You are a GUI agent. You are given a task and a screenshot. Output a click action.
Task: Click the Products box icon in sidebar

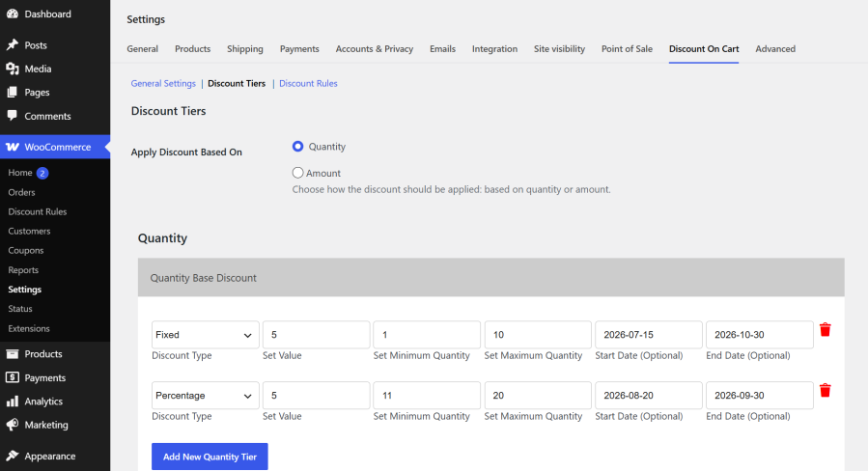[x=13, y=354]
